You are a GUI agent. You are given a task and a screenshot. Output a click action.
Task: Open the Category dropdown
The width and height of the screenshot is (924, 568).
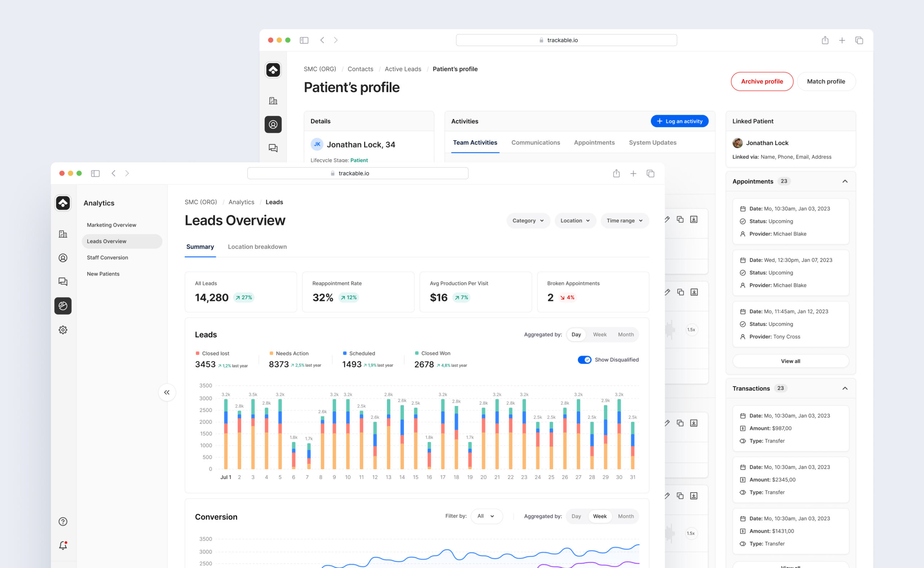click(x=528, y=220)
